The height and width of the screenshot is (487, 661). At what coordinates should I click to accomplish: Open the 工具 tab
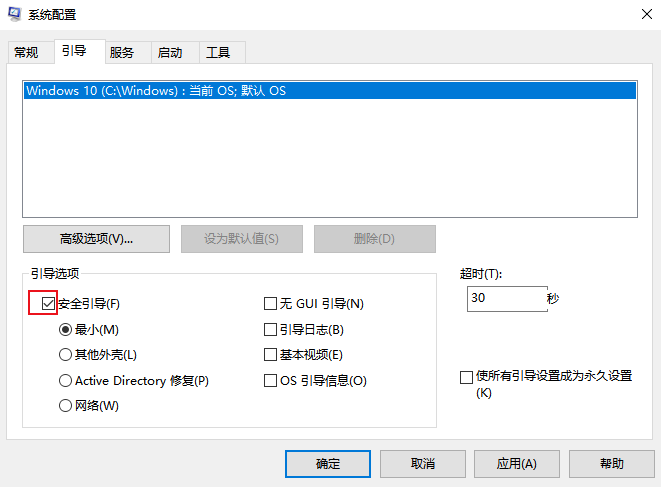[x=218, y=52]
